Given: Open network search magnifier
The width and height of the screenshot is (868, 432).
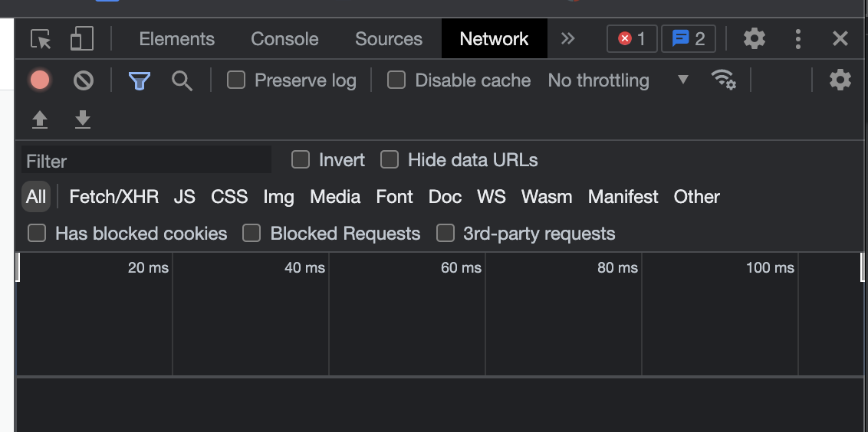Looking at the screenshot, I should click(x=182, y=80).
